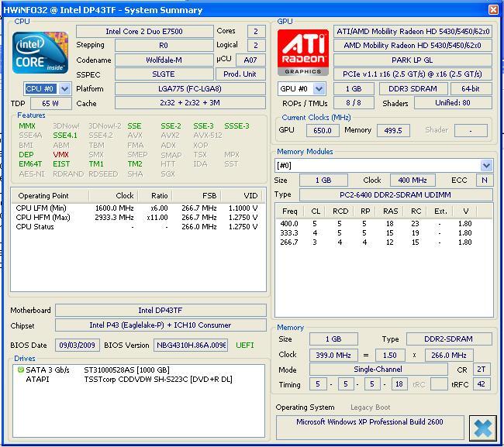Open the GPU #0 selector dropdown

[319, 88]
